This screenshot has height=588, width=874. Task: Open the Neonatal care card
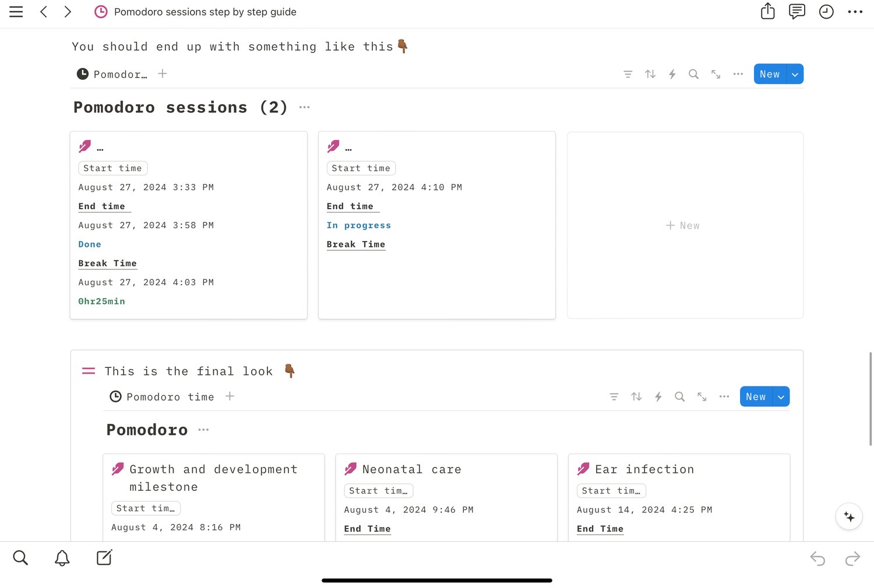411,469
